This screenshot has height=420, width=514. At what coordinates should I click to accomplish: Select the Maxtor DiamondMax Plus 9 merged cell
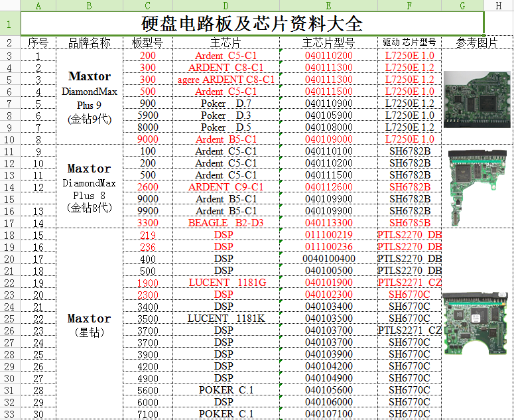click(90, 97)
